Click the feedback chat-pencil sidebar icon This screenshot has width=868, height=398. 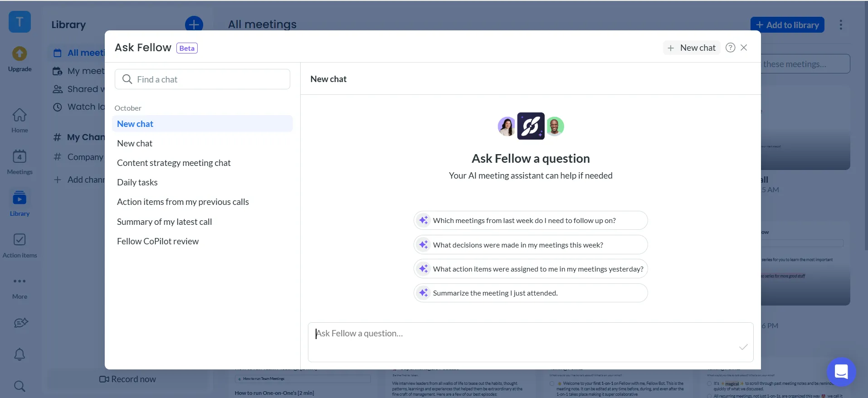pos(20,323)
